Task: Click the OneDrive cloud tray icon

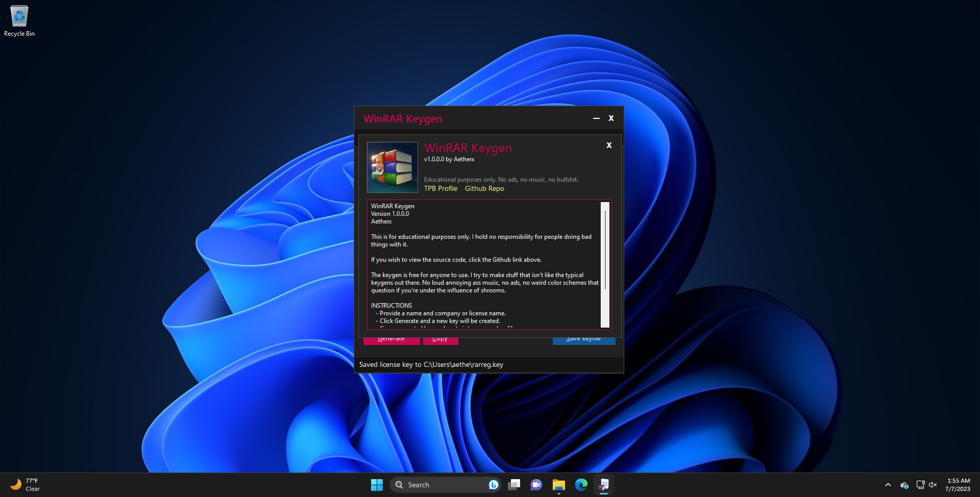Action: (x=904, y=485)
